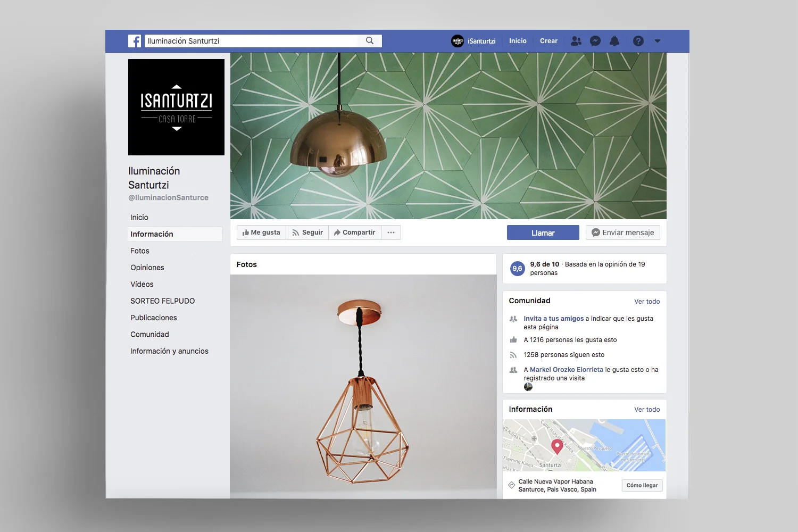Open the Santurtzi map preview
Viewport: 798px width, 532px height.
(x=584, y=445)
